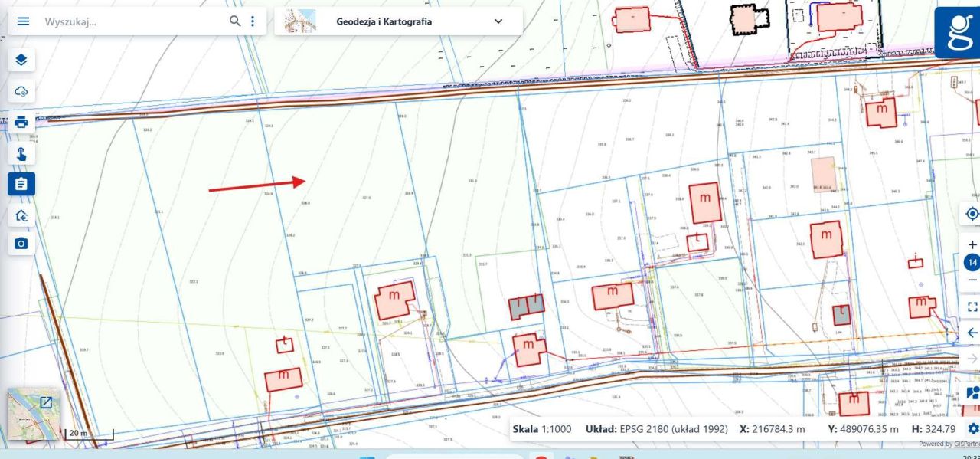Viewport: 980px width, 459px height.
Task: Click the H: 324.79 height value
Action: pyautogui.click(x=932, y=429)
